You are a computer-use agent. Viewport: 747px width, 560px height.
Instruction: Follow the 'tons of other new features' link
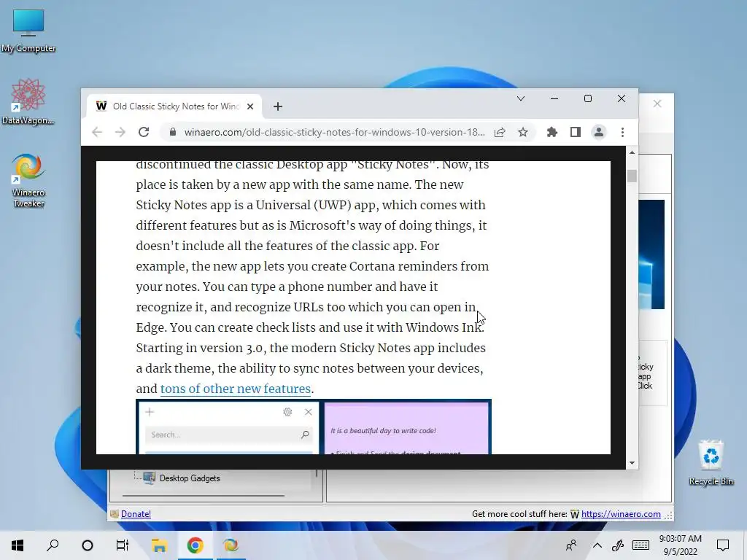(236, 389)
